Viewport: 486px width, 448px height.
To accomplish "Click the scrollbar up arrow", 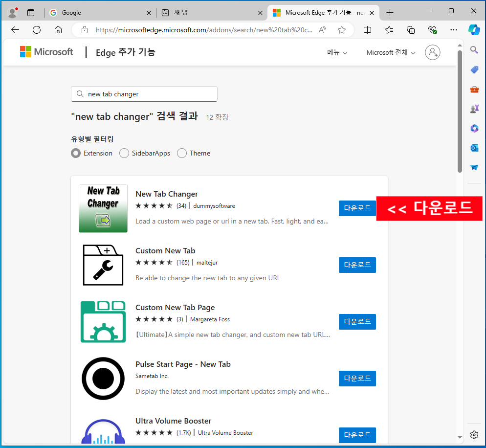I will (x=460, y=45).
